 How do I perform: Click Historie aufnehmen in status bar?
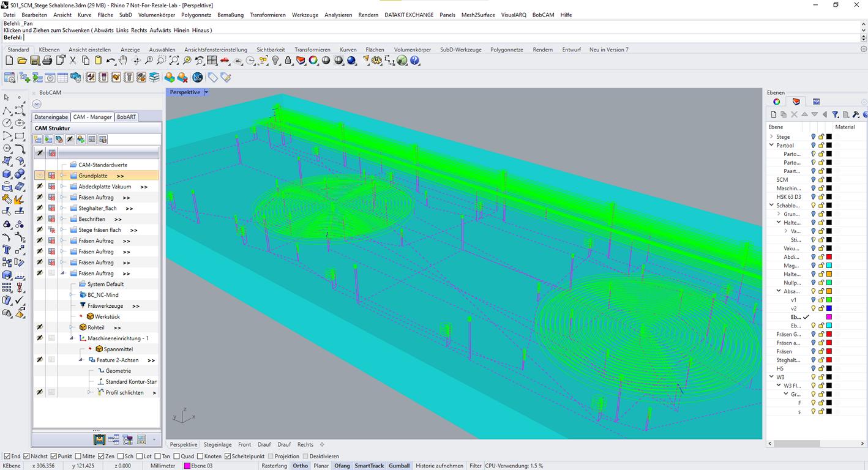(440, 466)
